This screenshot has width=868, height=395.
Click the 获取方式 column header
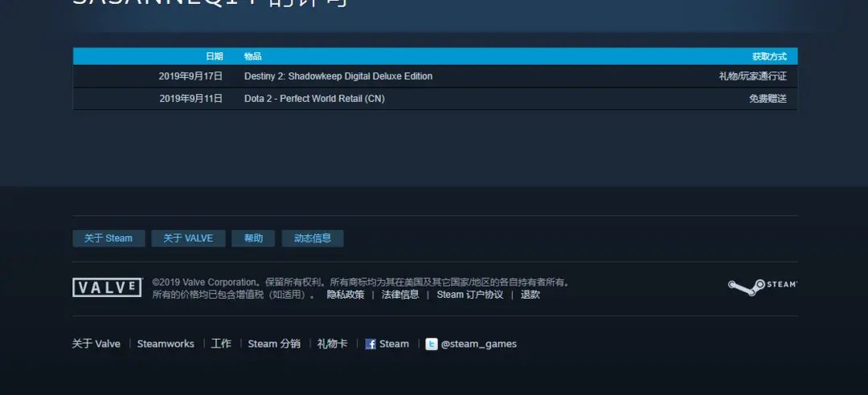click(769, 56)
